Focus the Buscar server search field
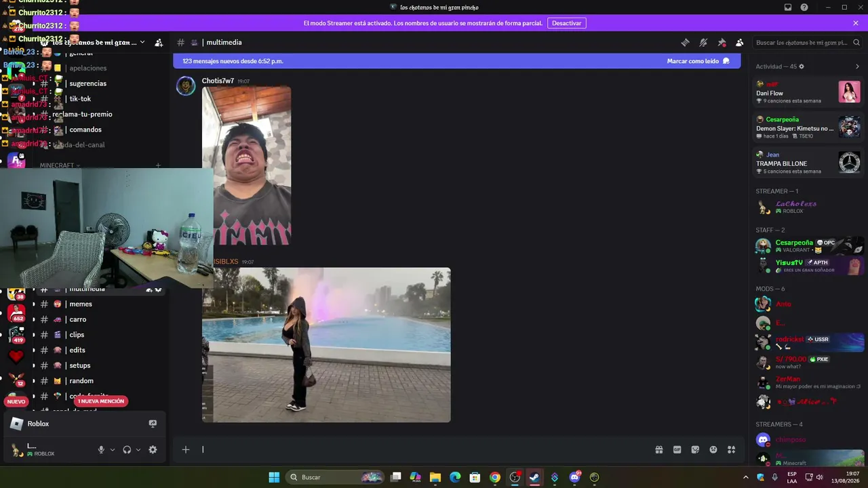 click(x=806, y=43)
